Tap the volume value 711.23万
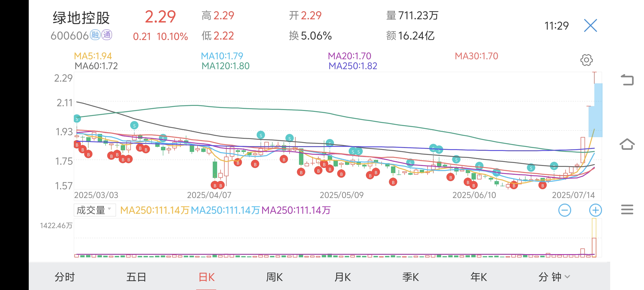Screen dimensions: 644x290 click(418, 15)
